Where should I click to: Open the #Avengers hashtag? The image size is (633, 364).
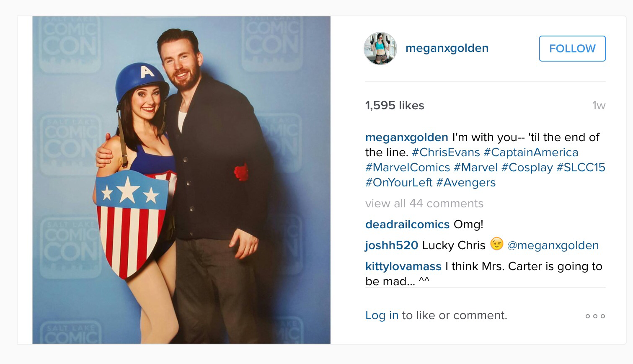point(466,183)
